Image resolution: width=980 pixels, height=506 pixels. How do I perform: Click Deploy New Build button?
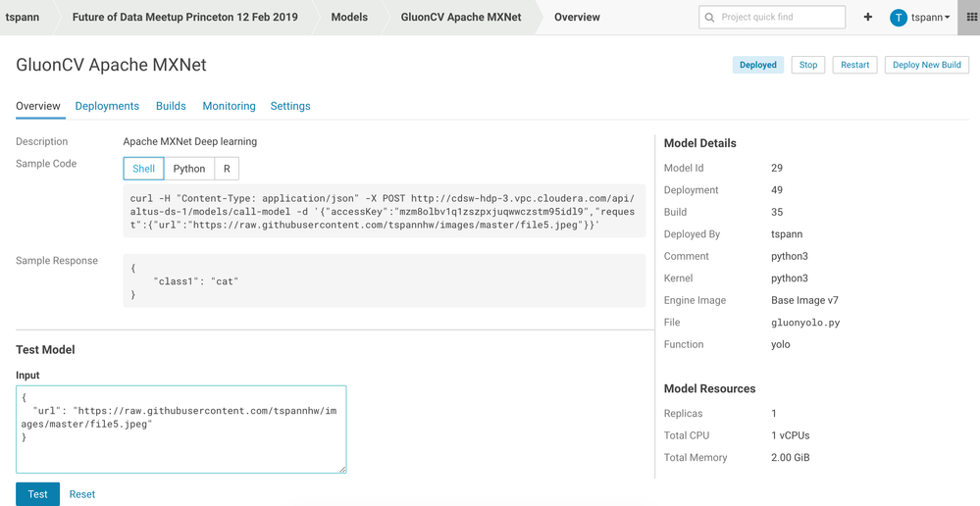pos(926,65)
